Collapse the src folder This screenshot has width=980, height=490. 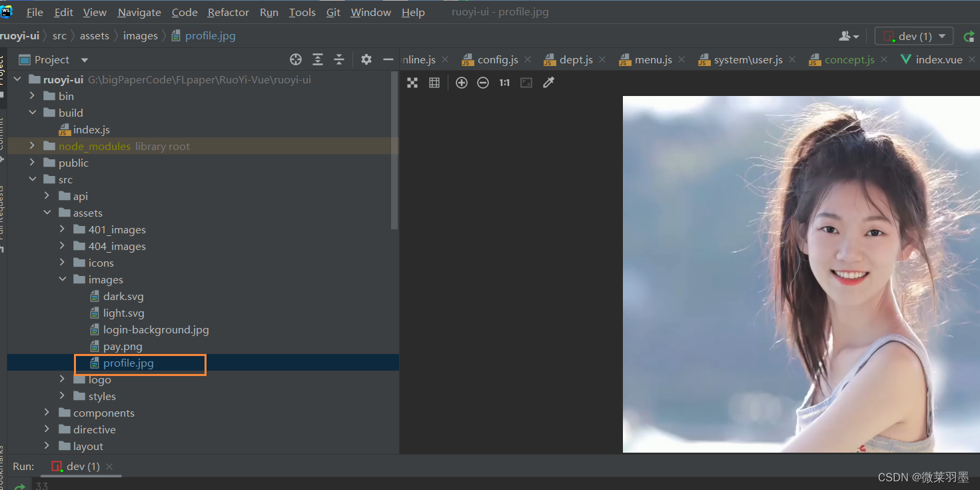(32, 179)
